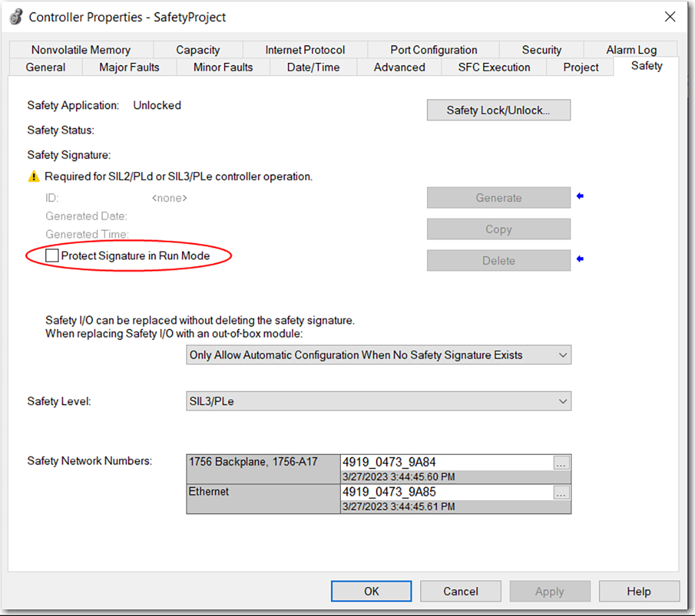695x616 pixels.
Task: Click the yellow warning triangle icon
Action: click(34, 177)
